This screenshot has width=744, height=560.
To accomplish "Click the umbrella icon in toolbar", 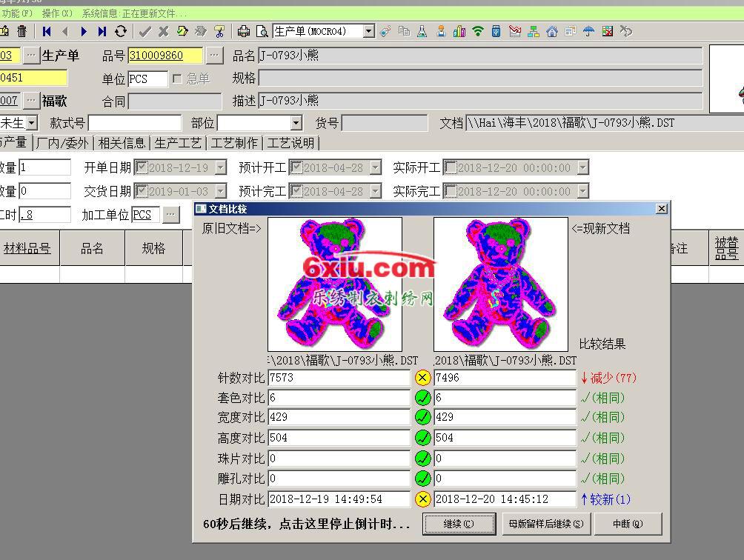I will [x=589, y=31].
